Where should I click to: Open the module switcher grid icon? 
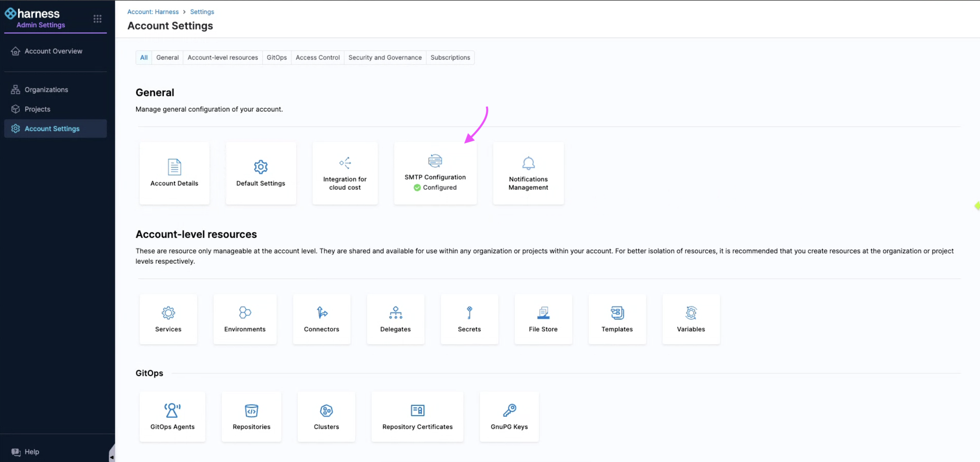point(97,19)
